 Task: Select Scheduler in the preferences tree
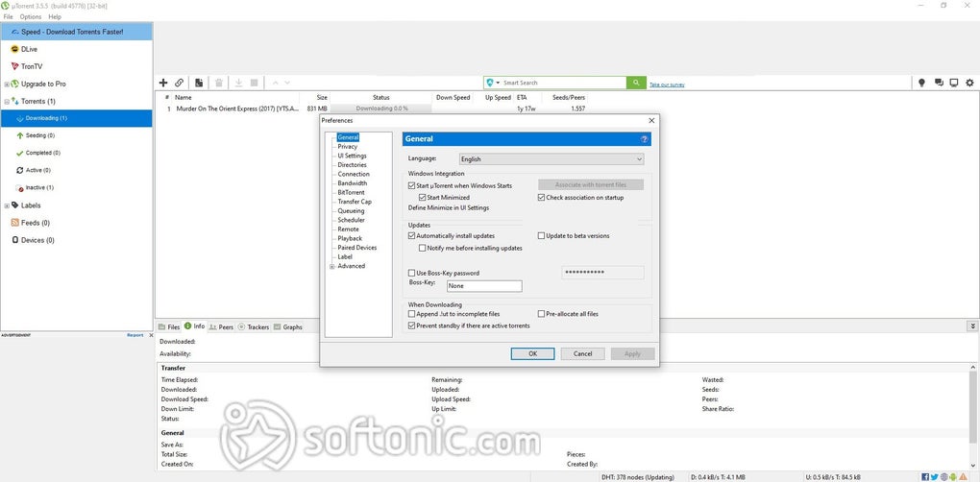pos(352,221)
